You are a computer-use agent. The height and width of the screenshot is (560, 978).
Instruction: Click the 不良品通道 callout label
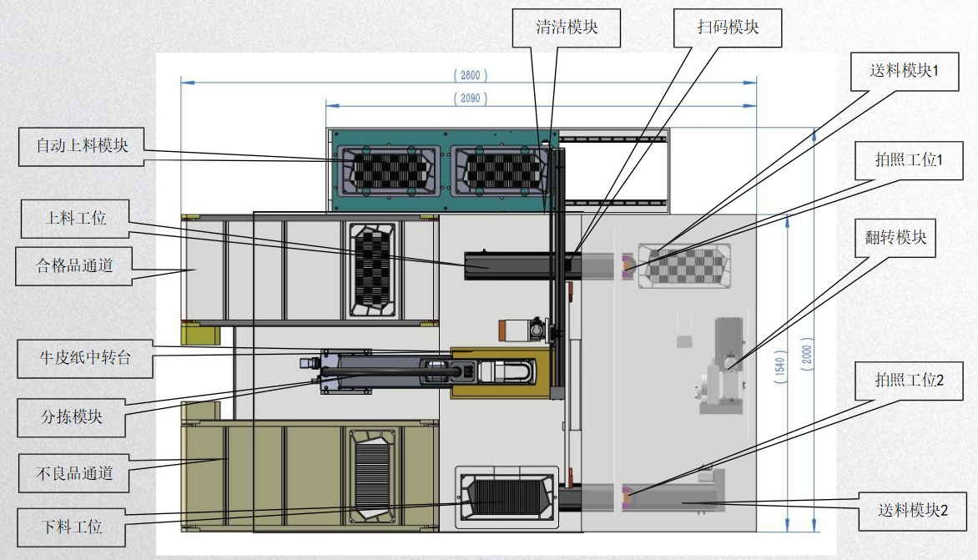click(x=74, y=473)
